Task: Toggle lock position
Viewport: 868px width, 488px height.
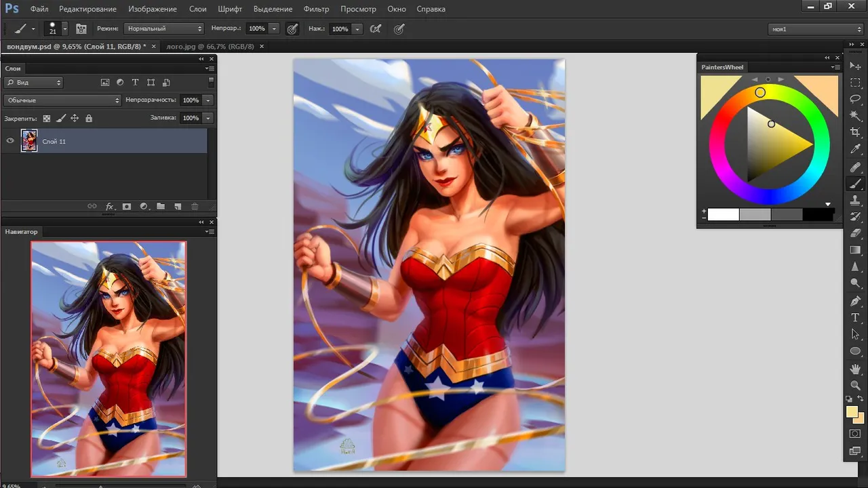Action: (x=75, y=118)
